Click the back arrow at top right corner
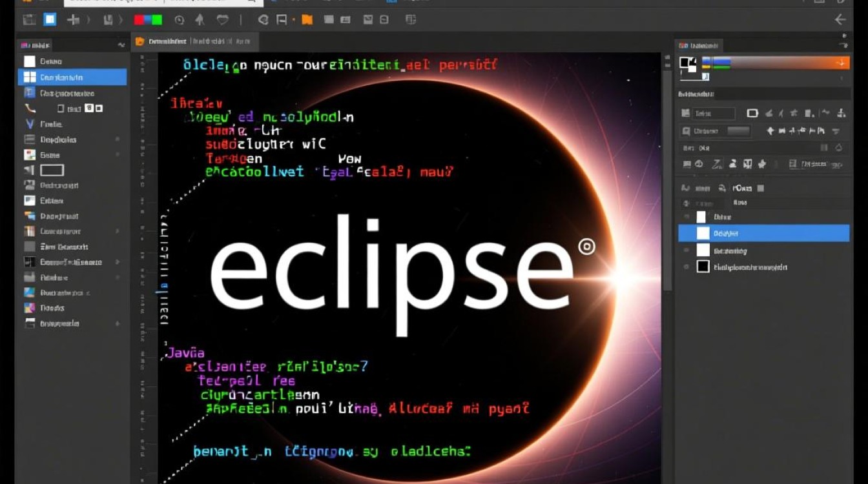 [x=840, y=19]
